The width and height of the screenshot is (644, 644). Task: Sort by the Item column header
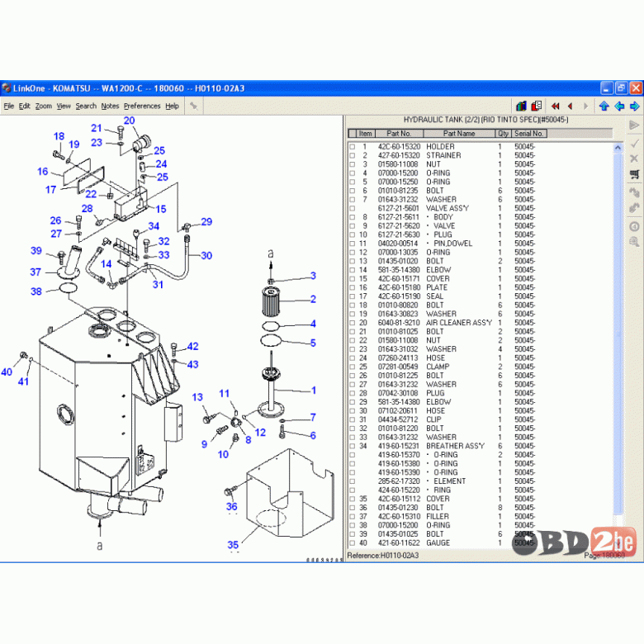(365, 134)
